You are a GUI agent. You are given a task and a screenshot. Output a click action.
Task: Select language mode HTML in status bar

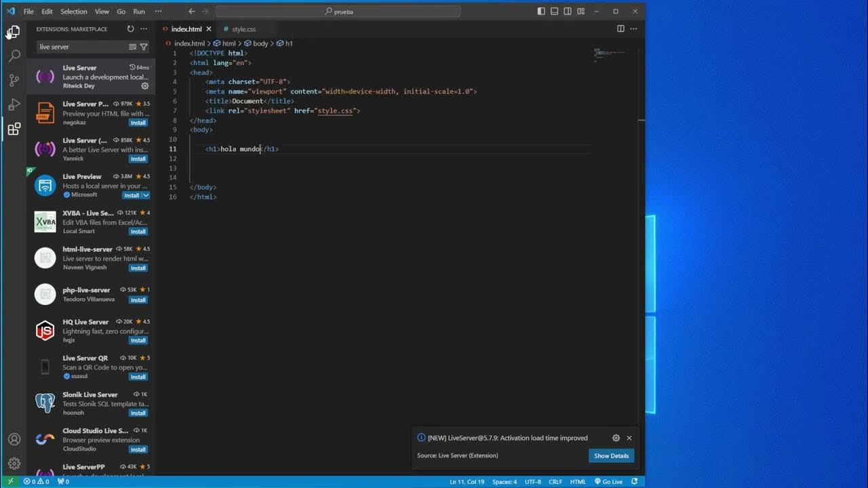click(578, 482)
